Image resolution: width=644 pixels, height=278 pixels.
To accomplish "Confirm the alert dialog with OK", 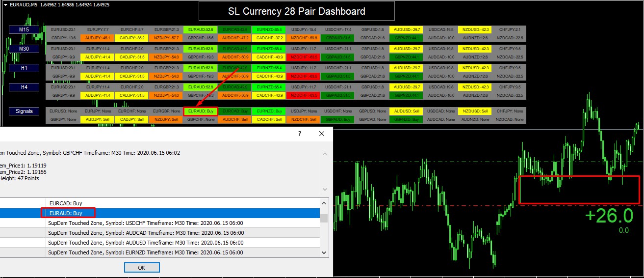I will pyautogui.click(x=142, y=268).
